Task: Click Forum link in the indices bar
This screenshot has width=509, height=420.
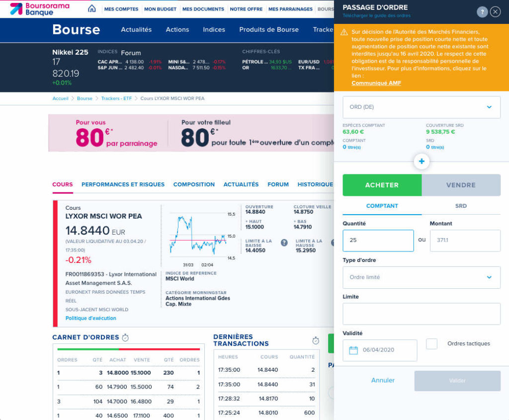Action: (131, 53)
